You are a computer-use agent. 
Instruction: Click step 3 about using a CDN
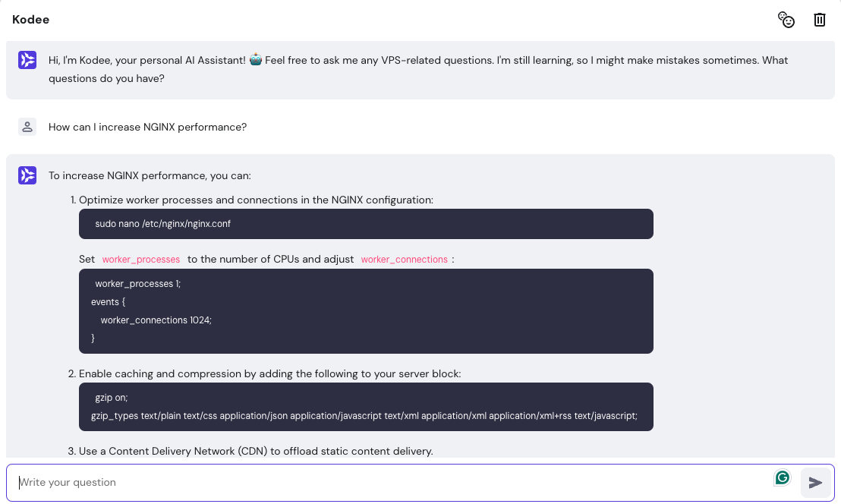(x=257, y=451)
